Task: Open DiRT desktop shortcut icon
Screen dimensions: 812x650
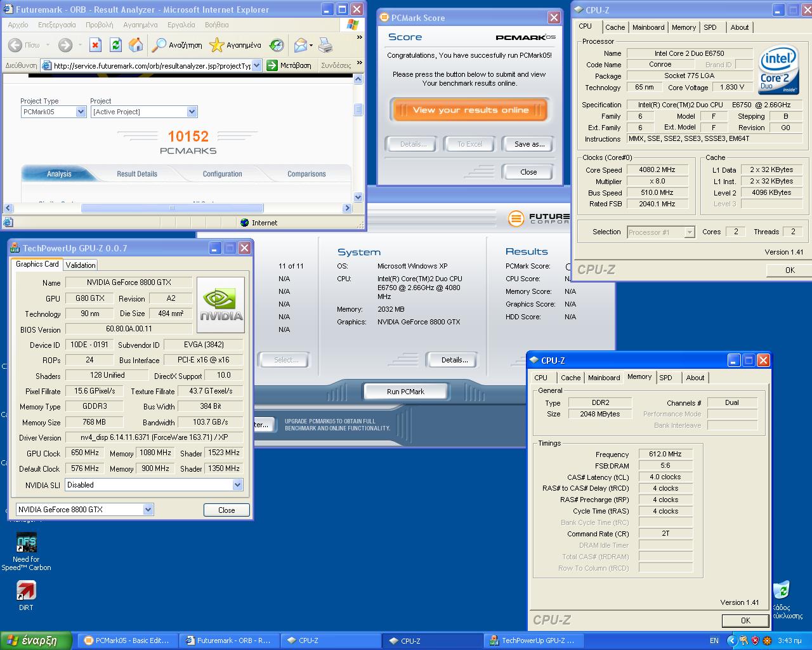Action: coord(26,595)
